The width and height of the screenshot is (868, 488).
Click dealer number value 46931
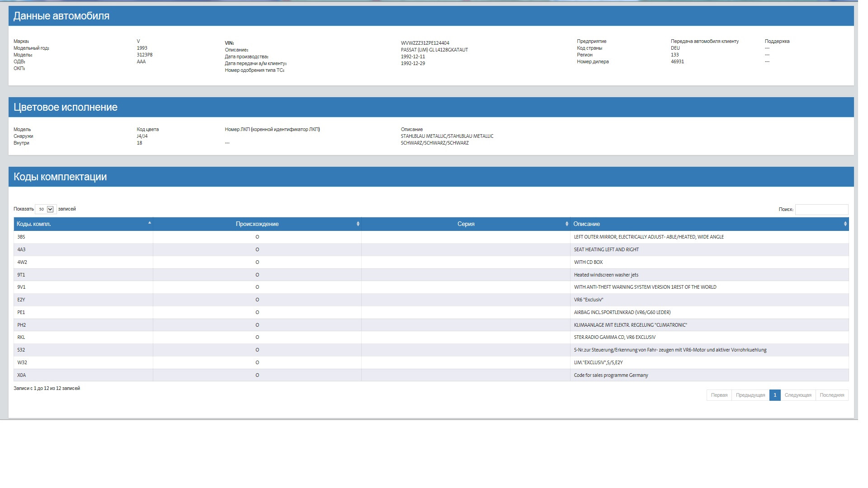click(677, 61)
